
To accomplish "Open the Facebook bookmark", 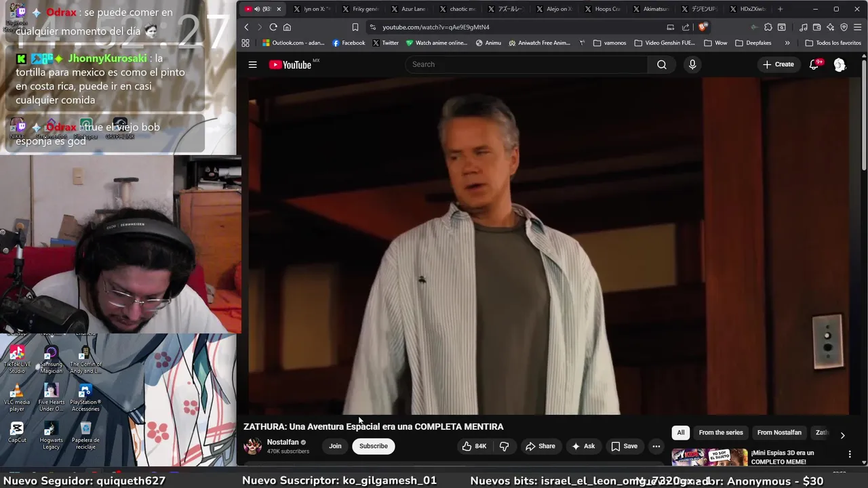I will click(349, 43).
